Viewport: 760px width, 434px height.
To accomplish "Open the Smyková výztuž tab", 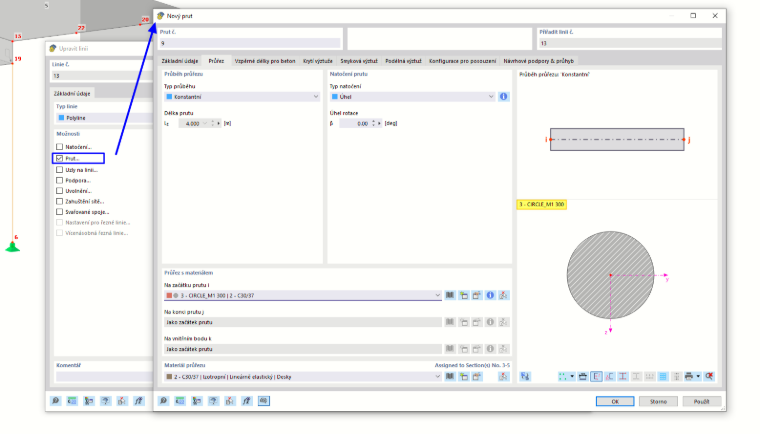I will click(359, 61).
